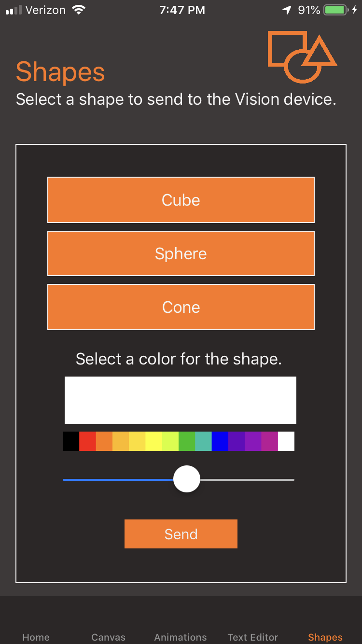Go to the Animations tab
The width and height of the screenshot is (362, 644).
coord(181,637)
